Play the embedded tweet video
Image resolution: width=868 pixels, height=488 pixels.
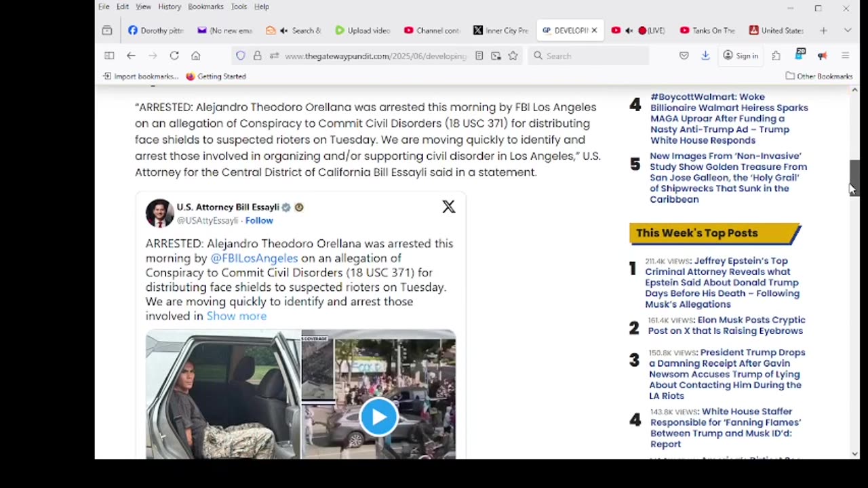378,417
